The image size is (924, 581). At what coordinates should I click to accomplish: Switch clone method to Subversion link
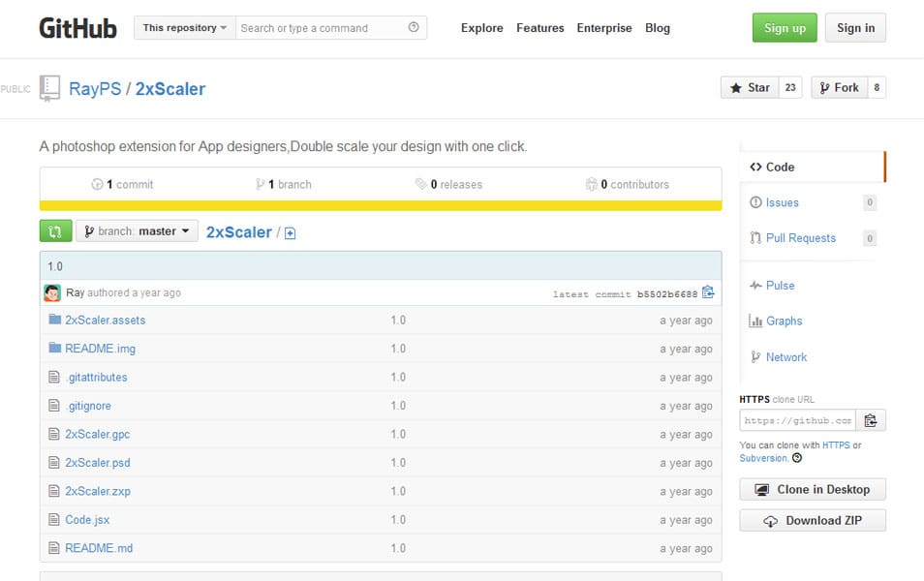(764, 458)
